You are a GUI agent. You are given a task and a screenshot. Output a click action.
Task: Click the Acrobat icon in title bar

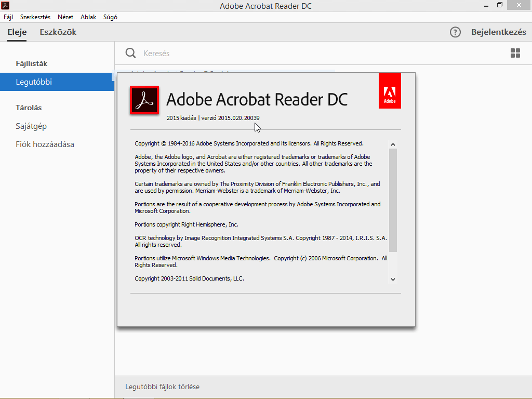[x=5, y=5]
